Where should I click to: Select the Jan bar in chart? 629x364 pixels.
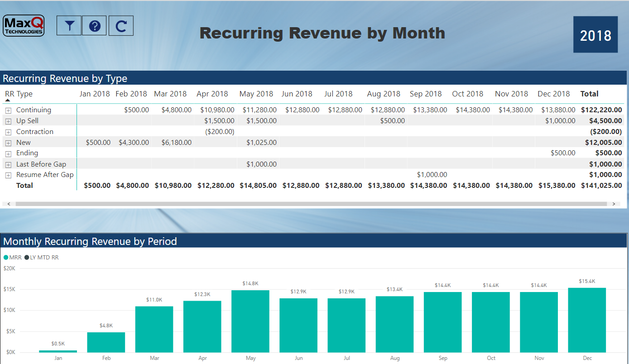(58, 351)
